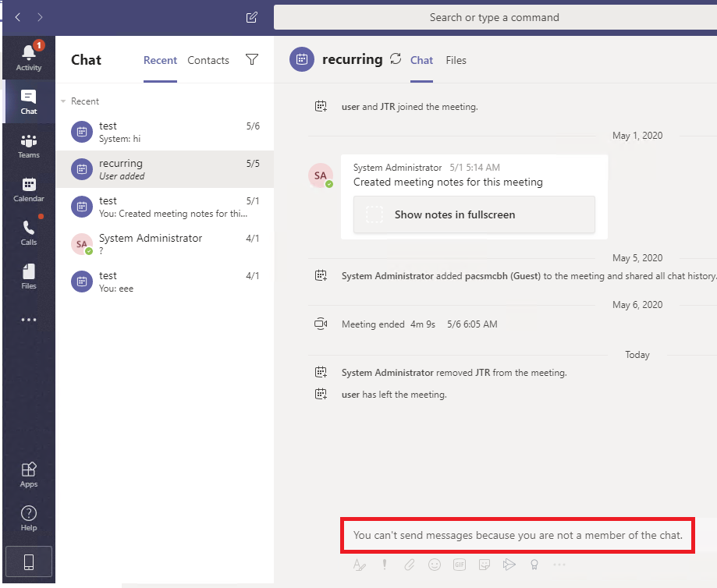
Task: Select the Chat tab in recurring meeting
Action: pyautogui.click(x=421, y=60)
